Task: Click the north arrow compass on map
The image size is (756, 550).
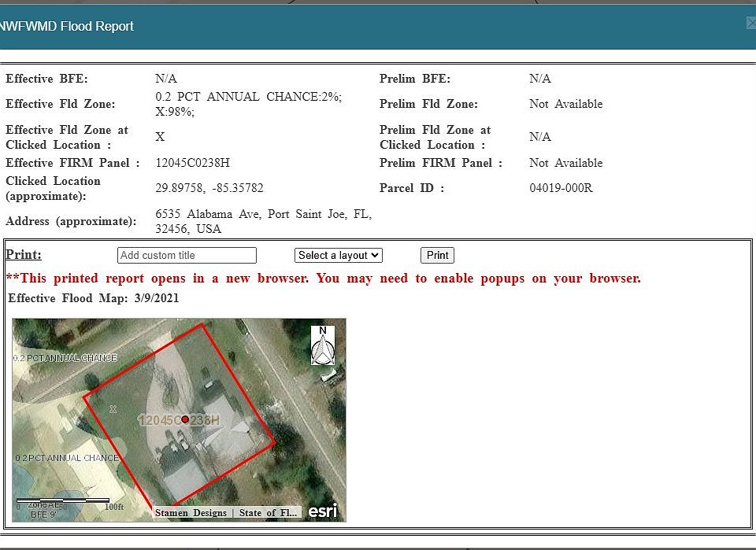Action: [323, 345]
